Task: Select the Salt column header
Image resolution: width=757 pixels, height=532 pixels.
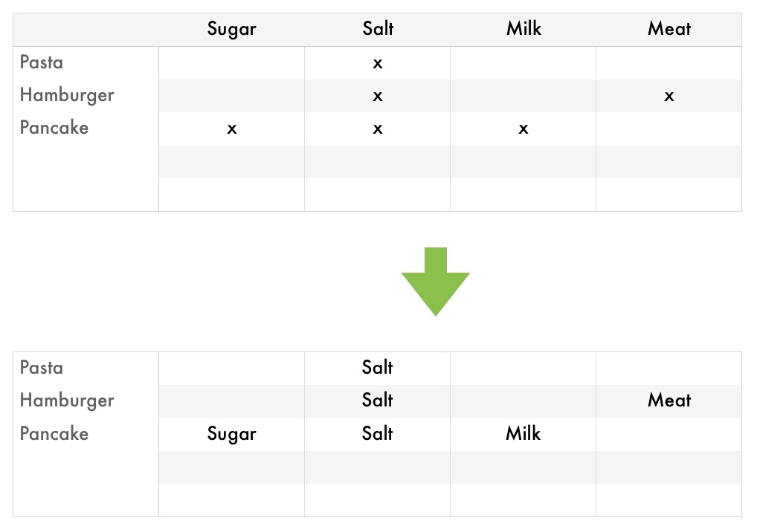Action: (x=378, y=28)
